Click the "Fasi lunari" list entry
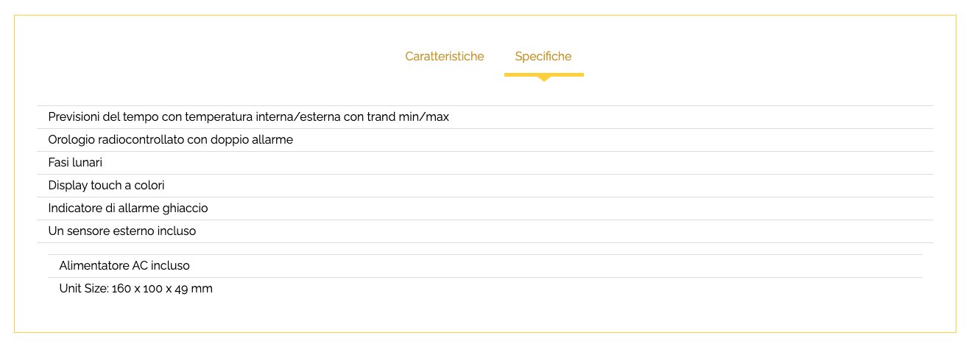 pyautogui.click(x=74, y=163)
